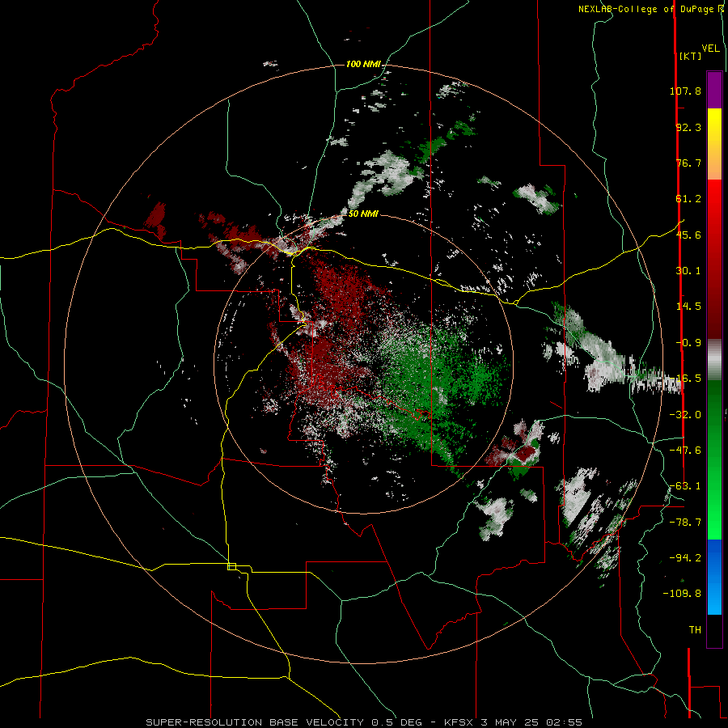This screenshot has width=728, height=728.
Task: Click the Super-Resolution Base Velocity caption text
Action: coord(363,722)
